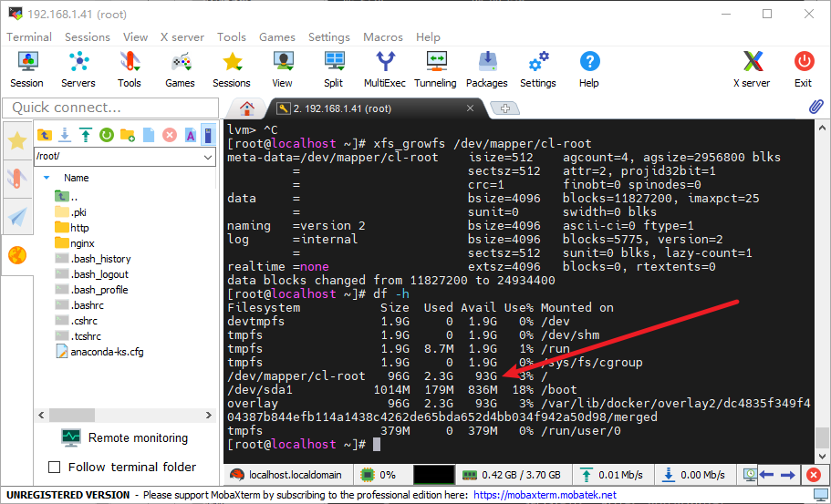The image size is (831, 504).
Task: Open the knife Tools sidebar tab
Action: [17, 179]
